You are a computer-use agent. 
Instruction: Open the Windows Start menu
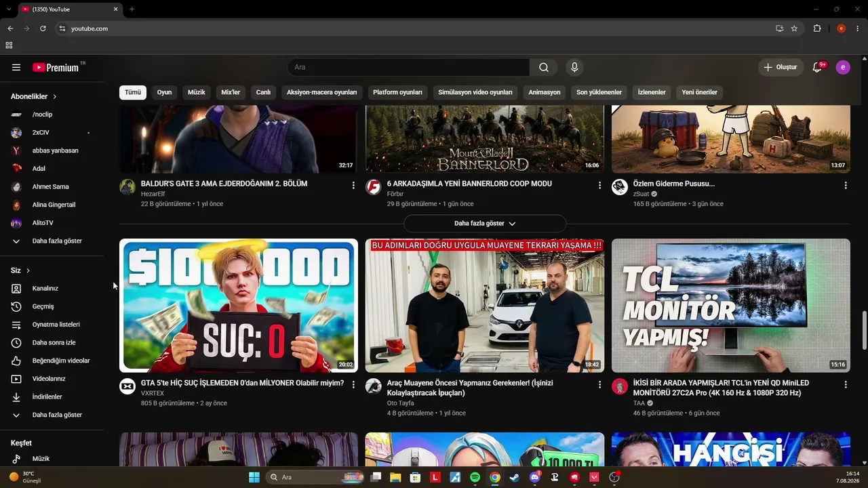(x=254, y=477)
